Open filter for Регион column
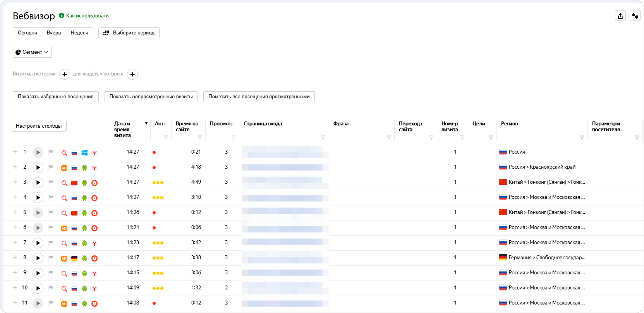The height and width of the screenshot is (313, 644). [582, 138]
